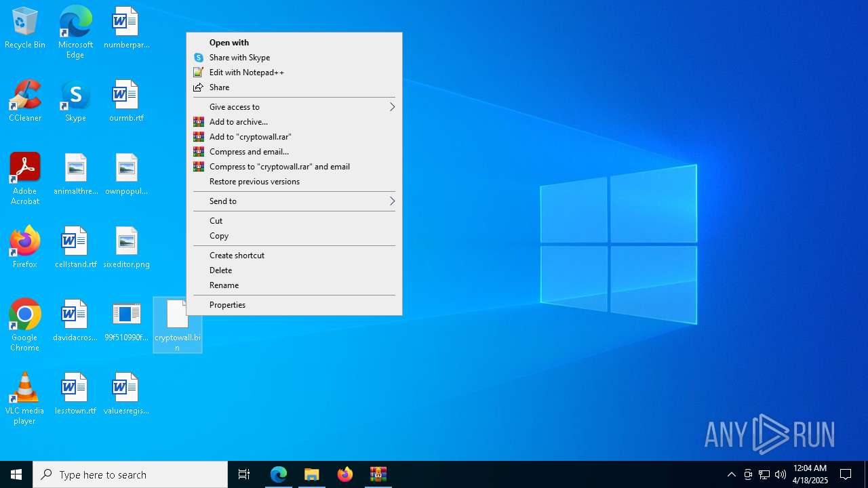Select the cryptowall.bin file icon

click(178, 325)
